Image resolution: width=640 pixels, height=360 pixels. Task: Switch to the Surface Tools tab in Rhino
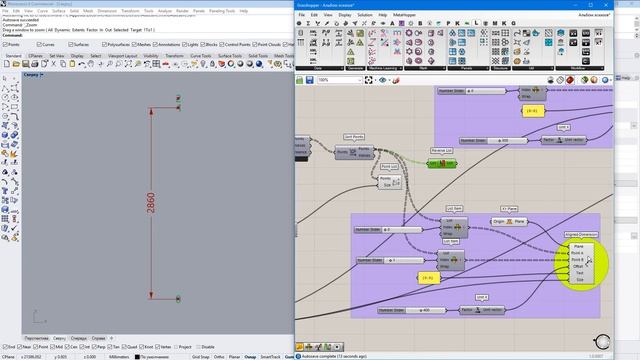point(230,56)
